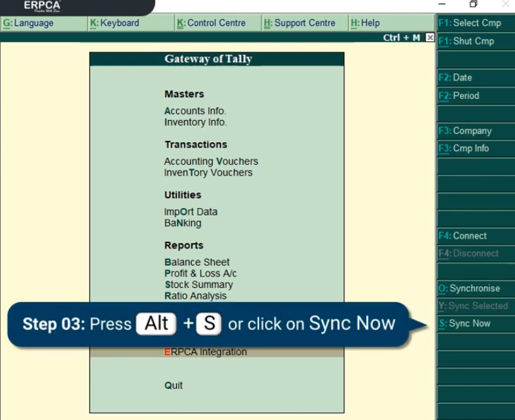Open Accounts Info. under Masters
This screenshot has width=515, height=420.
pyautogui.click(x=195, y=111)
